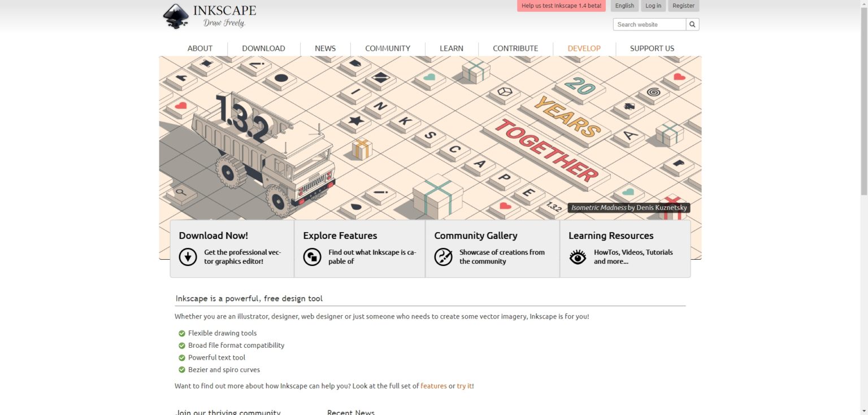This screenshot has height=415, width=868.
Task: Click the Register button
Action: coord(683,6)
